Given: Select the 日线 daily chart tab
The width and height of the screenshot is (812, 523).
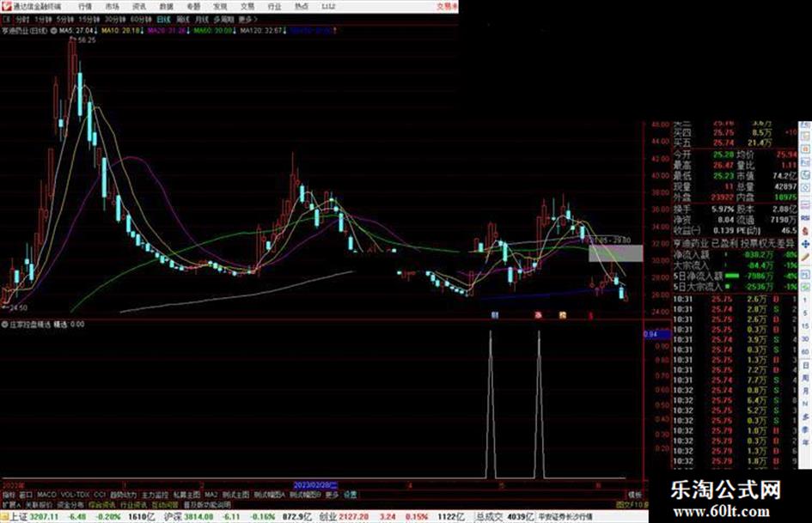Looking at the screenshot, I should point(163,19).
